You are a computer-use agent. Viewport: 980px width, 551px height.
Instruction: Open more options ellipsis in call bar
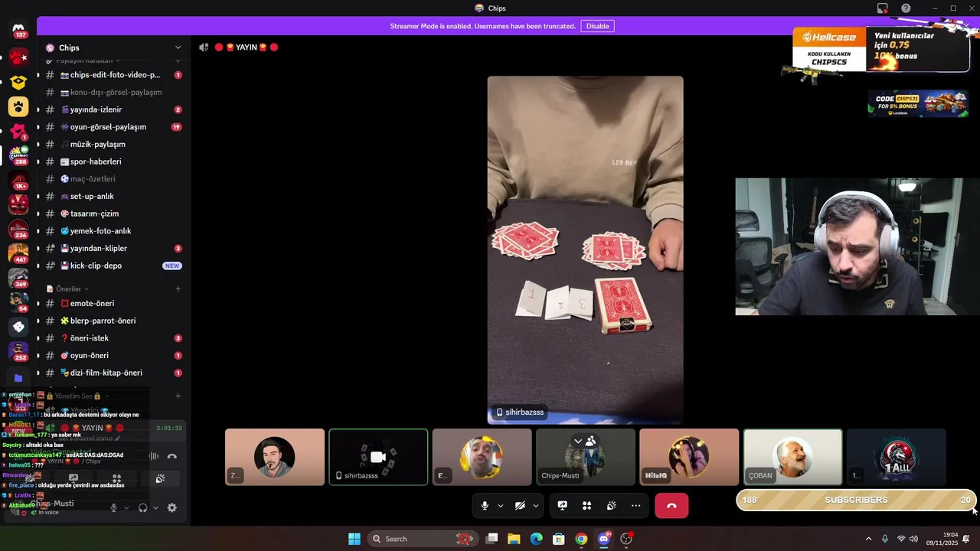coord(635,506)
